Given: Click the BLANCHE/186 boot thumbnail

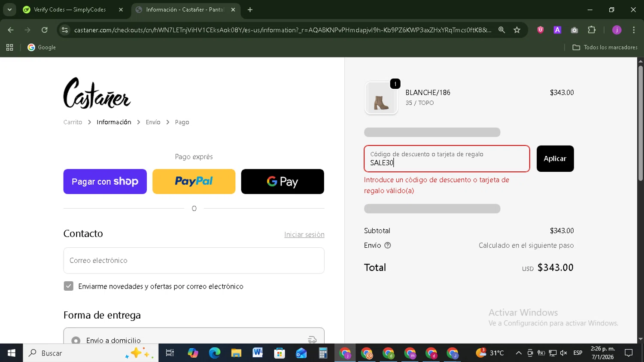Looking at the screenshot, I should click(381, 98).
